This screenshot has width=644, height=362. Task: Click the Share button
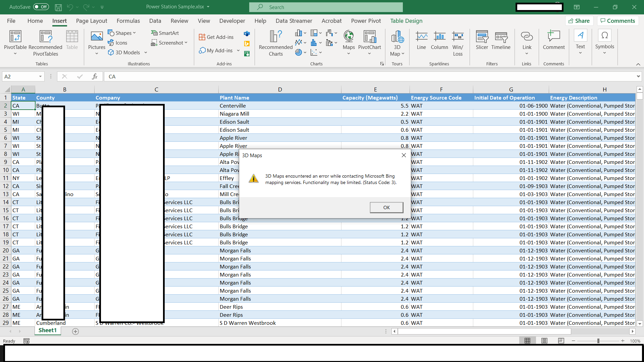[579, 21]
